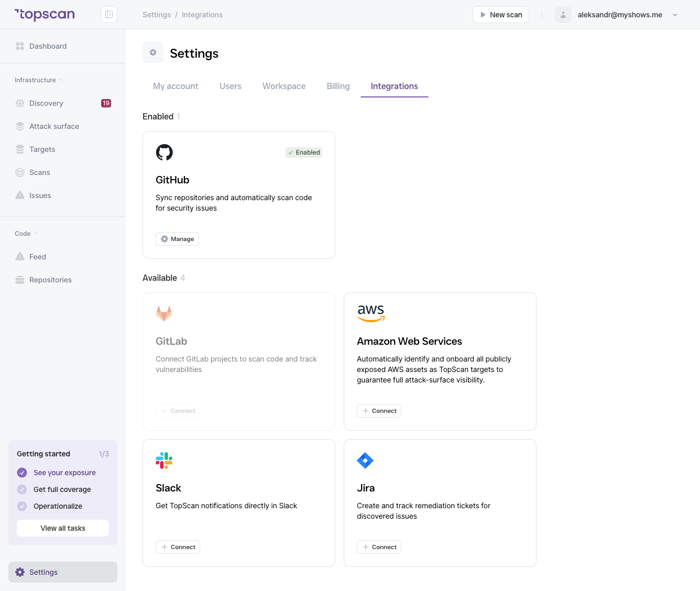
Task: Open the Billing tab
Action: pos(338,86)
